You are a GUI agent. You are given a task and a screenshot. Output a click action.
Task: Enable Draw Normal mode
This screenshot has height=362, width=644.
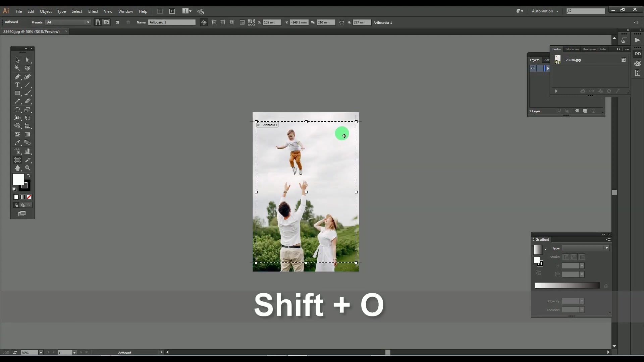(x=16, y=205)
